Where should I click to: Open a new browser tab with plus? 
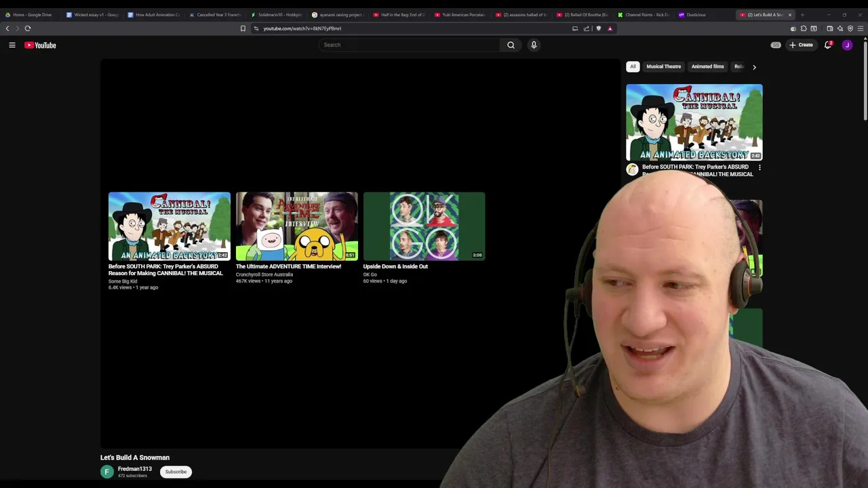(x=802, y=14)
